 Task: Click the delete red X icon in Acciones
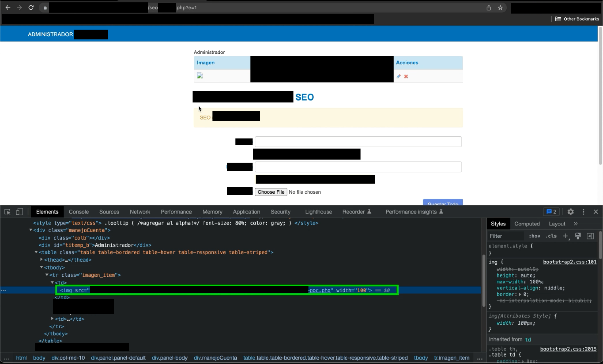click(x=406, y=76)
